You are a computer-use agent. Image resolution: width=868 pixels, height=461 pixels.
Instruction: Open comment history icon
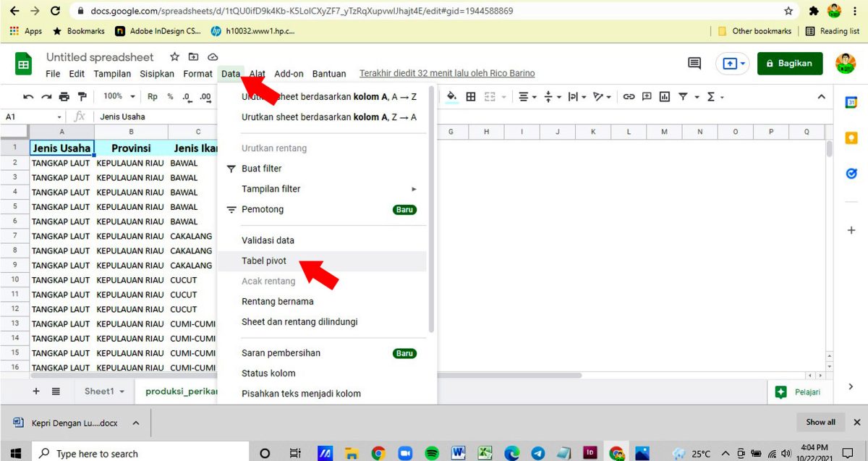coord(694,63)
